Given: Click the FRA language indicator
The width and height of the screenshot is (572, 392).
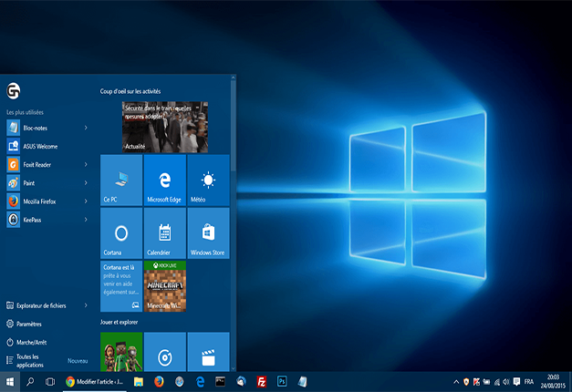Looking at the screenshot, I should (528, 381).
